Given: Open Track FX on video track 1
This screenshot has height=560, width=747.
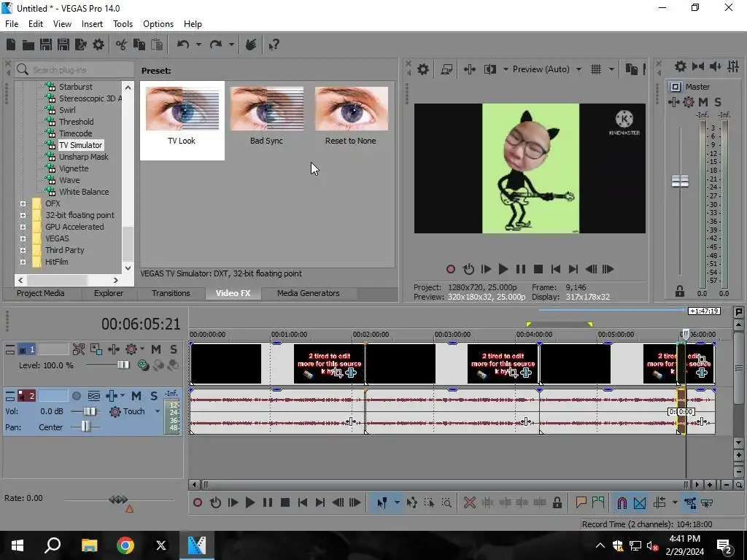Looking at the screenshot, I should pyautogui.click(x=113, y=349).
